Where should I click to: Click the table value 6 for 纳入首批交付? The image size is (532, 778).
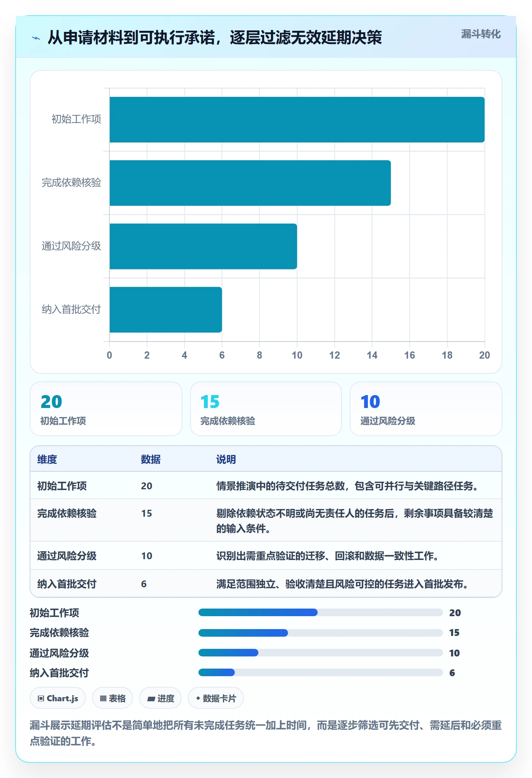[x=144, y=584]
